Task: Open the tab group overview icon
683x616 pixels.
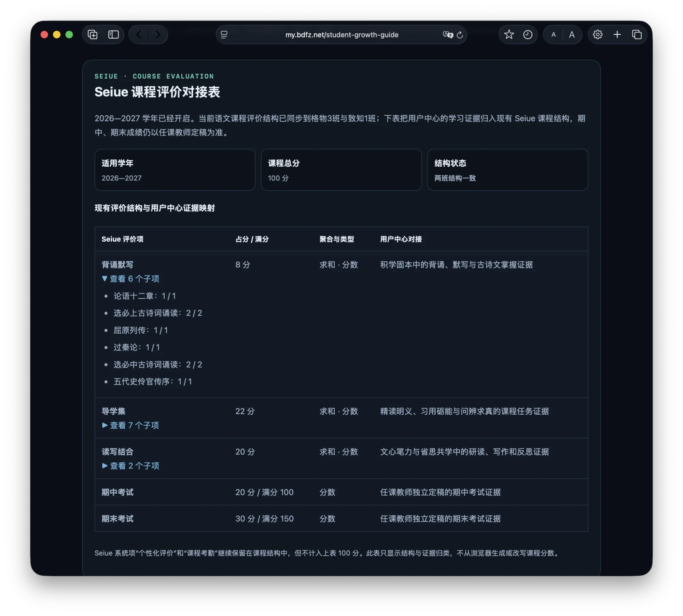Action: [x=93, y=34]
